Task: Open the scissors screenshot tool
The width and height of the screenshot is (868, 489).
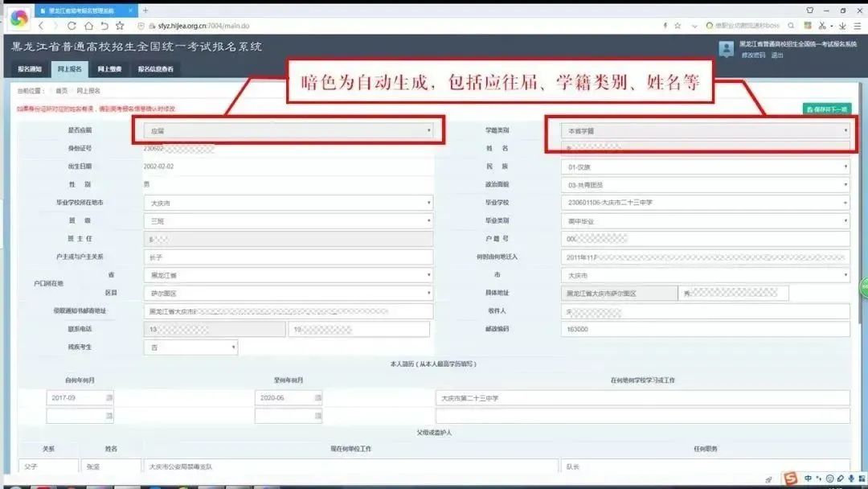Action: tap(822, 26)
